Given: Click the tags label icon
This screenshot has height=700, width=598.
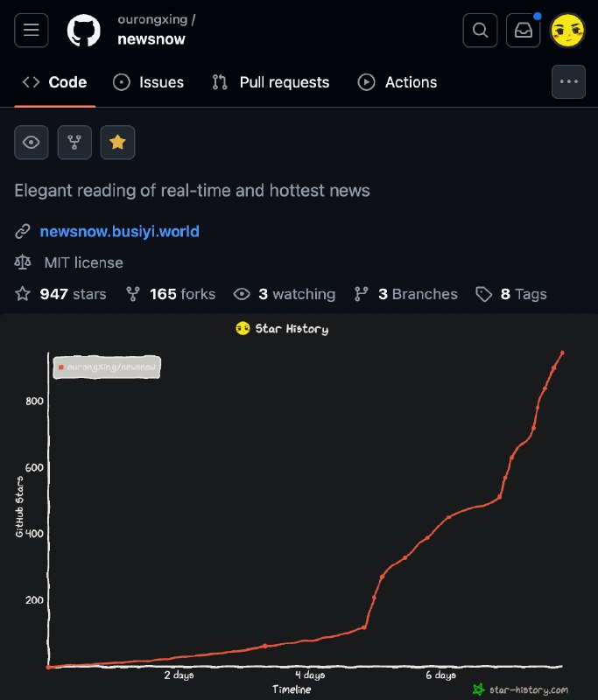Looking at the screenshot, I should [483, 294].
